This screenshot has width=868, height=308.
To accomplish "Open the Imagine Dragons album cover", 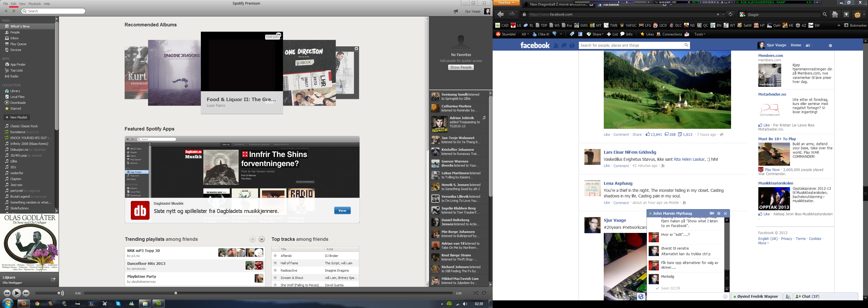I will pos(174,73).
